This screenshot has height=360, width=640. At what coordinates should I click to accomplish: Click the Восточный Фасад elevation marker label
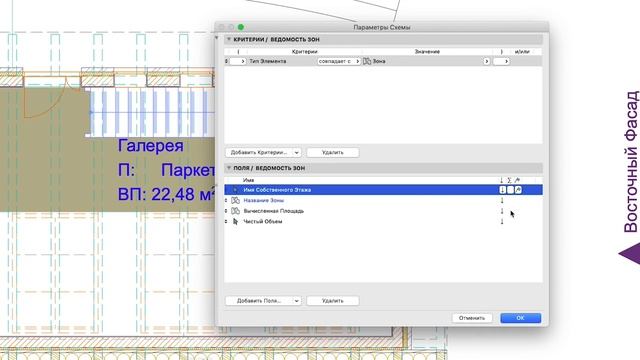pos(631,162)
